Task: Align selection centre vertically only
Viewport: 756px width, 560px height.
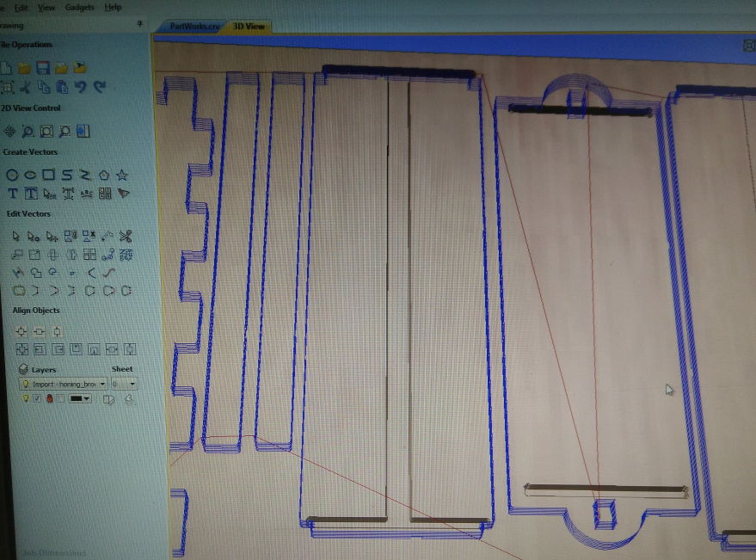Action: (57, 331)
